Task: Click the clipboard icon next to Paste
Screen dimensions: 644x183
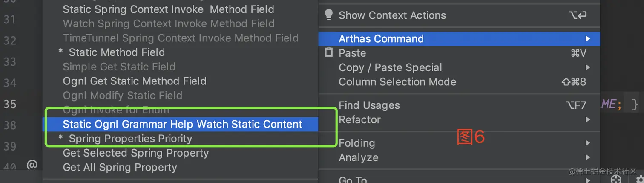Action: [x=328, y=52]
